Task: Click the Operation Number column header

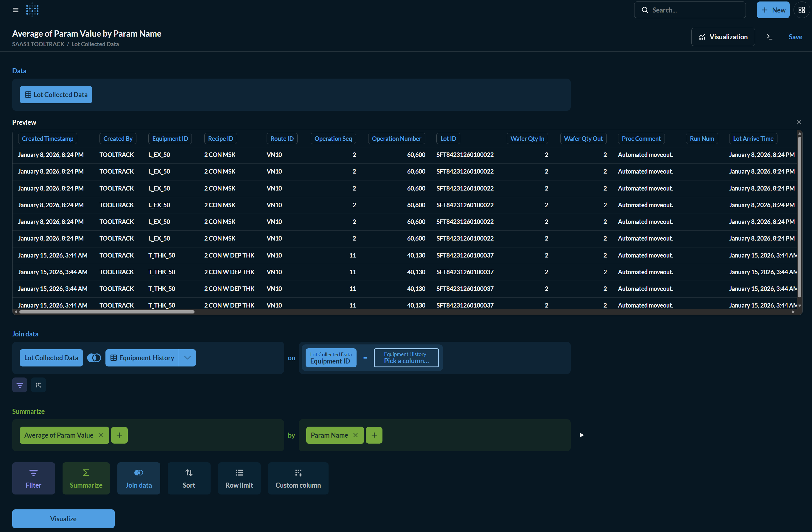Action: [396, 138]
